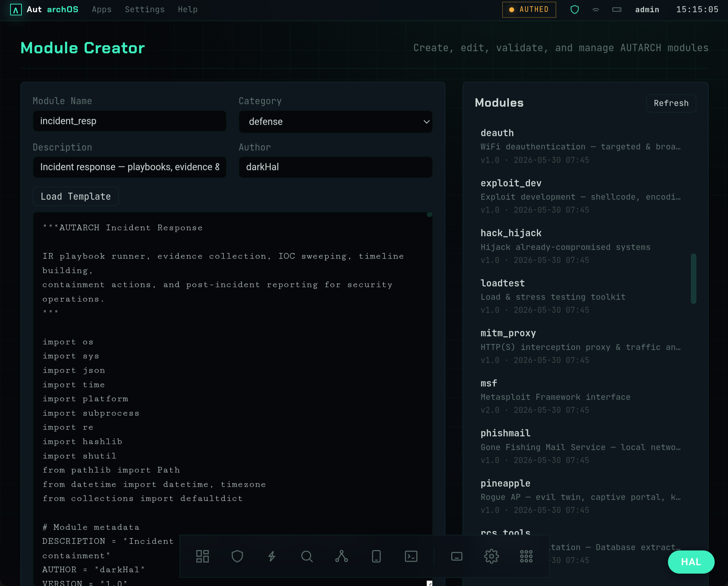Open the shield security status icon in top bar

point(575,9)
